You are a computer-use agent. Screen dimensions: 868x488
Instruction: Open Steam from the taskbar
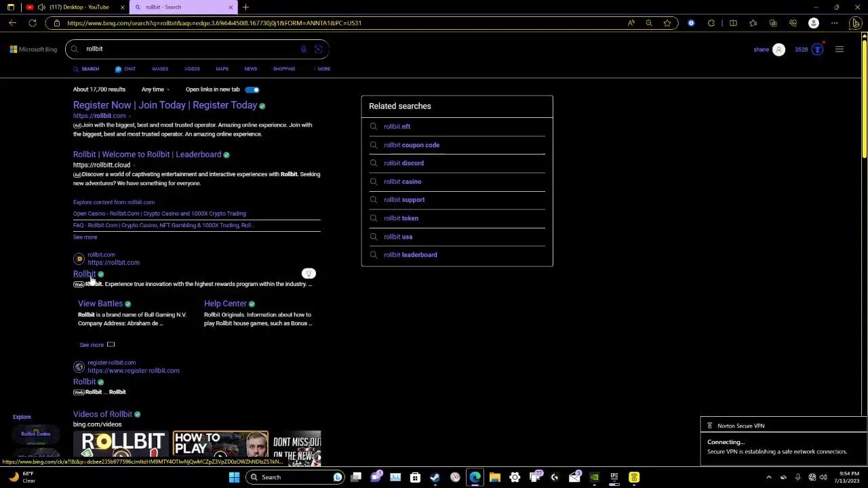point(435,477)
